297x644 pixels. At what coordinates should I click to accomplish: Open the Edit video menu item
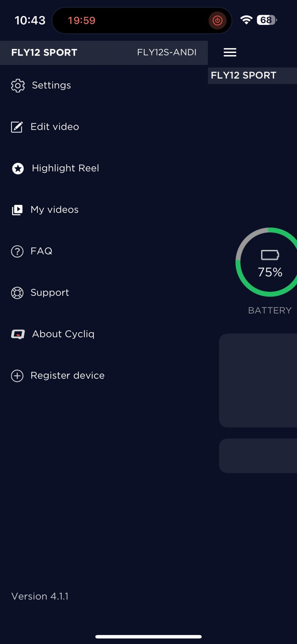coord(55,127)
